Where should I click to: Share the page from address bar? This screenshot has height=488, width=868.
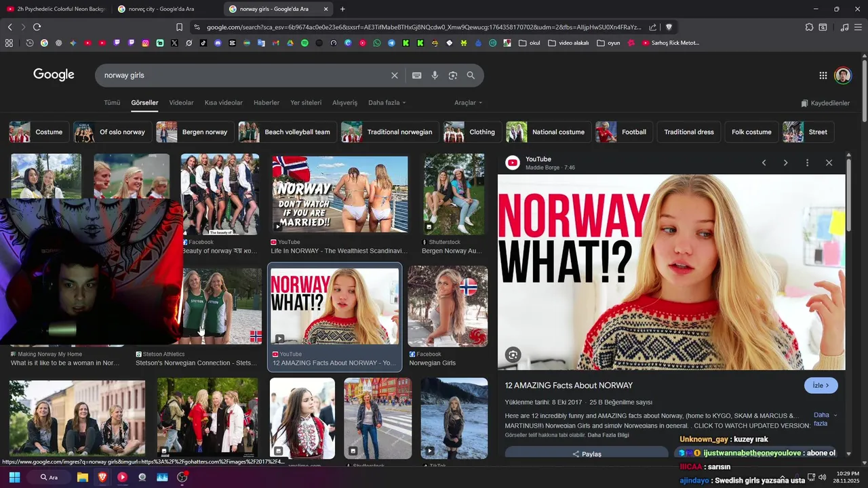pos(652,27)
